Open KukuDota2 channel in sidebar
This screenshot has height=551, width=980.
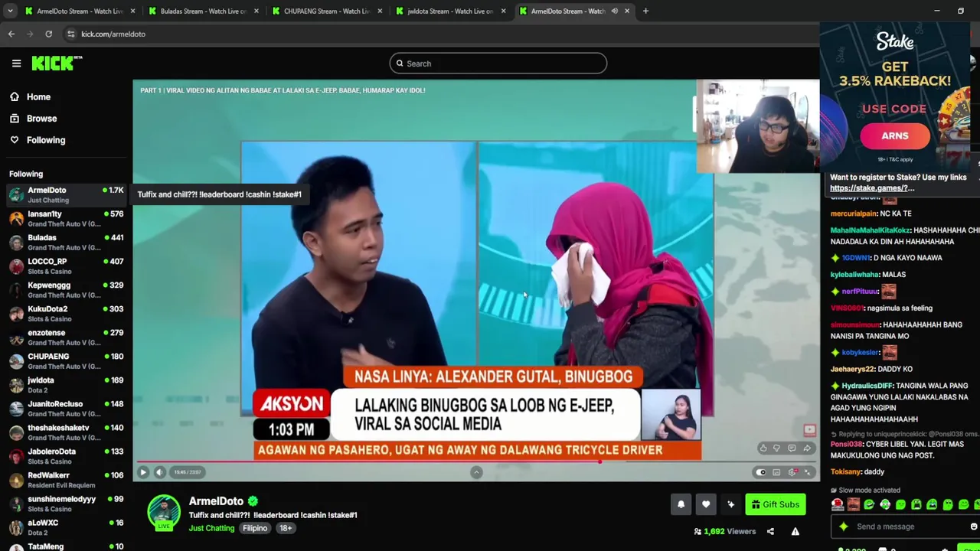tap(66, 314)
